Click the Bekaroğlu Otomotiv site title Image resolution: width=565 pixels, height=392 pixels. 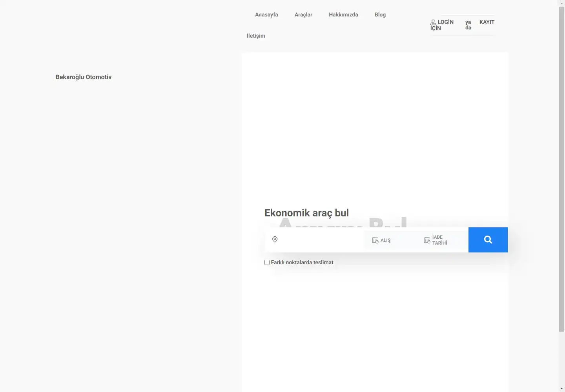(84, 77)
